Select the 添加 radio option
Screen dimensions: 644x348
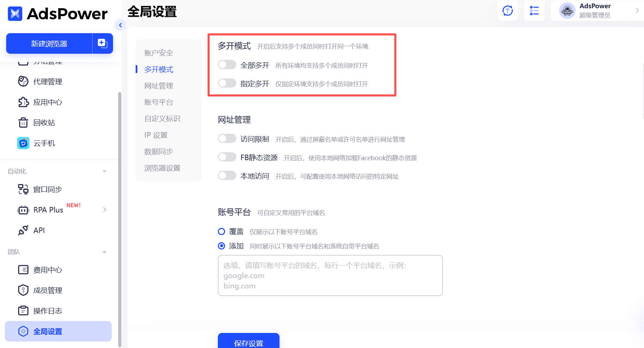(222, 246)
